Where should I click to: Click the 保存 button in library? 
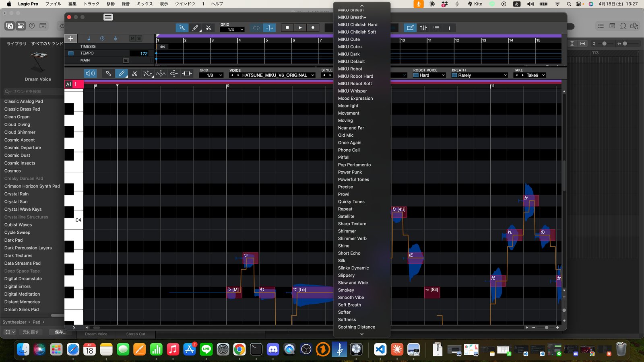pos(60,332)
